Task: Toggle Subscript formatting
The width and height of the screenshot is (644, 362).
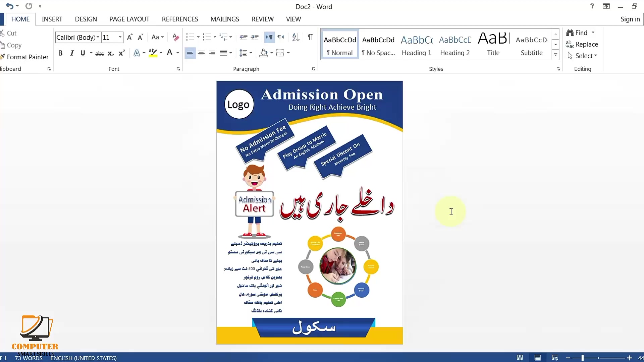Action: [111, 53]
